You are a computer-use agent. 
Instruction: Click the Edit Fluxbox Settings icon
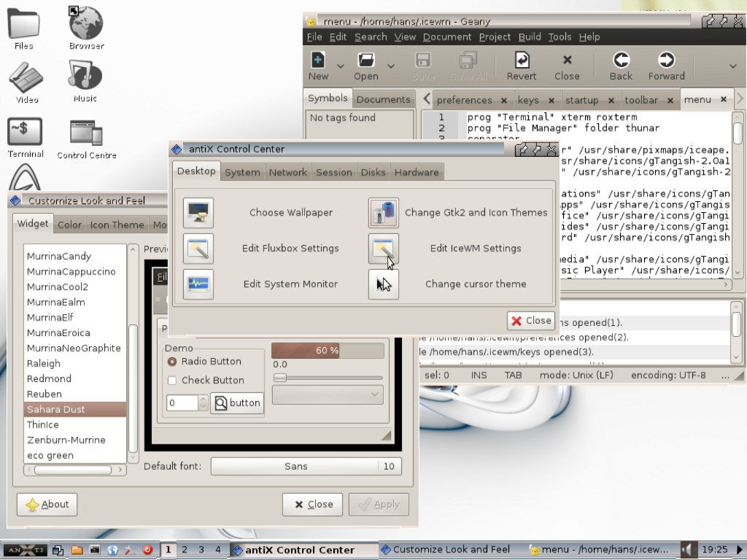(198, 248)
